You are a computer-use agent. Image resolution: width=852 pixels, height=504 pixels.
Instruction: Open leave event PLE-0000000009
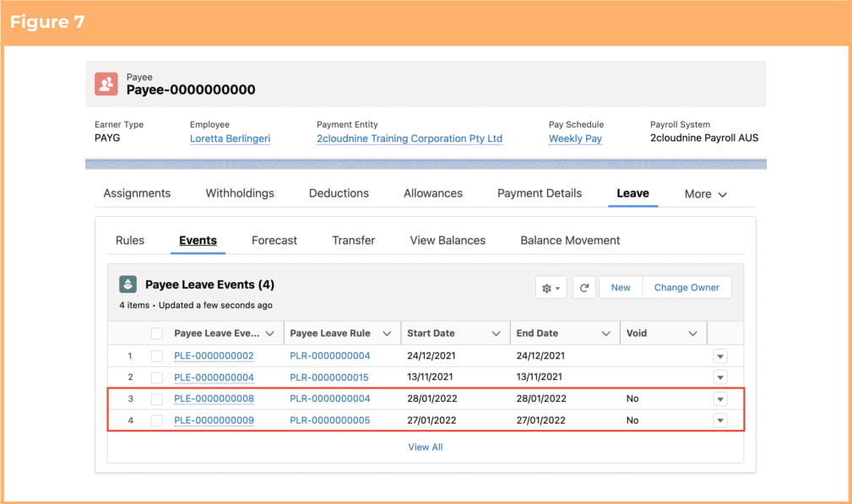point(214,420)
